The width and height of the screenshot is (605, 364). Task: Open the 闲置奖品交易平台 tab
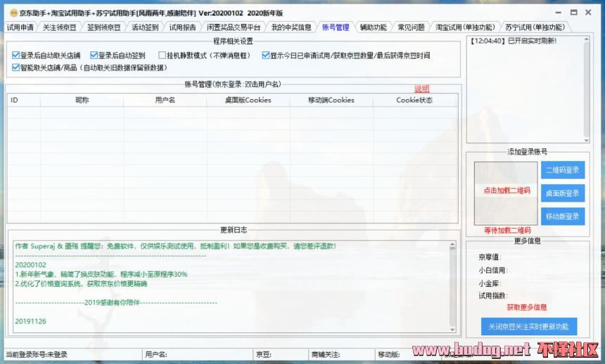click(x=234, y=27)
